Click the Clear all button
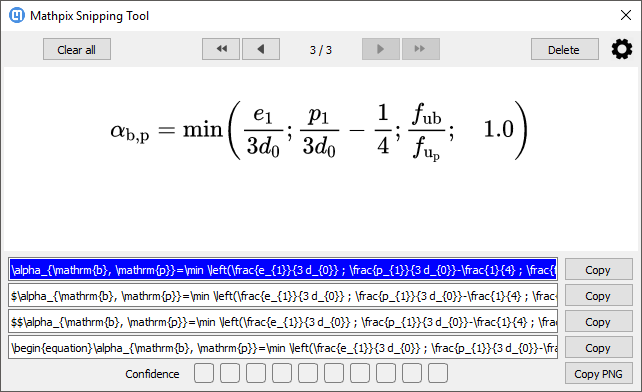This screenshot has width=642, height=392. pyautogui.click(x=77, y=50)
